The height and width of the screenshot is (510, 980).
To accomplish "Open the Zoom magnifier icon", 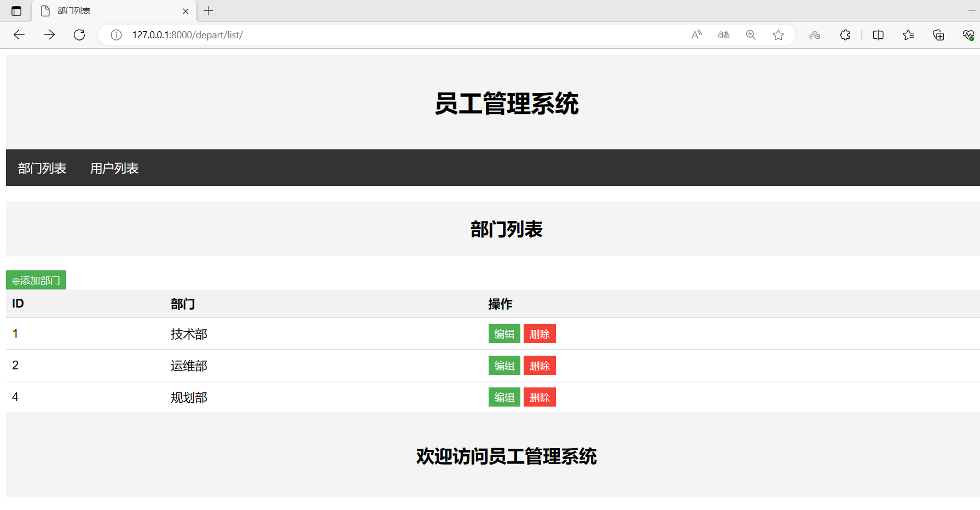I will (751, 35).
